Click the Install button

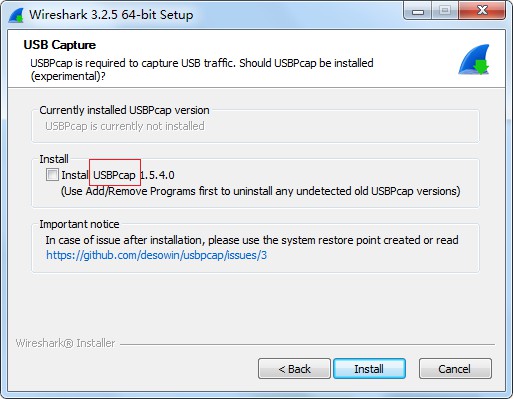pos(369,369)
